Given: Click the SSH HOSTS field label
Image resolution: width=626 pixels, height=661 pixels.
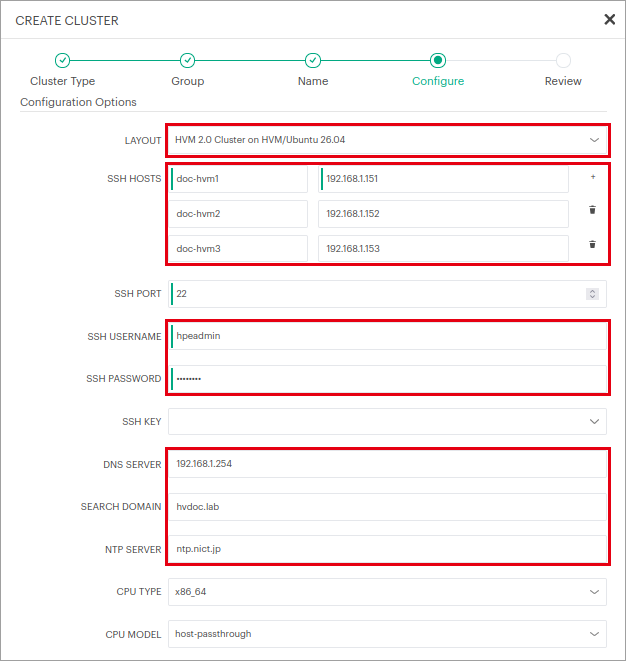Looking at the screenshot, I should click(x=134, y=179).
